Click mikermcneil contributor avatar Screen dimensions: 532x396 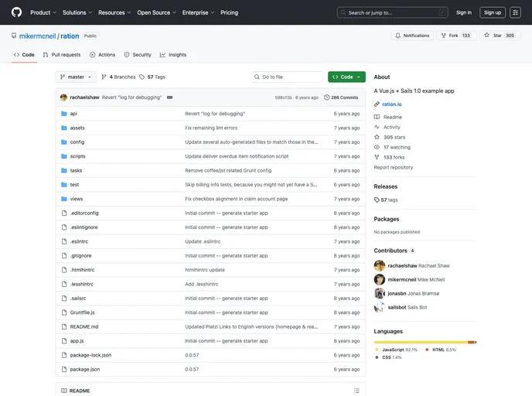[x=380, y=280]
